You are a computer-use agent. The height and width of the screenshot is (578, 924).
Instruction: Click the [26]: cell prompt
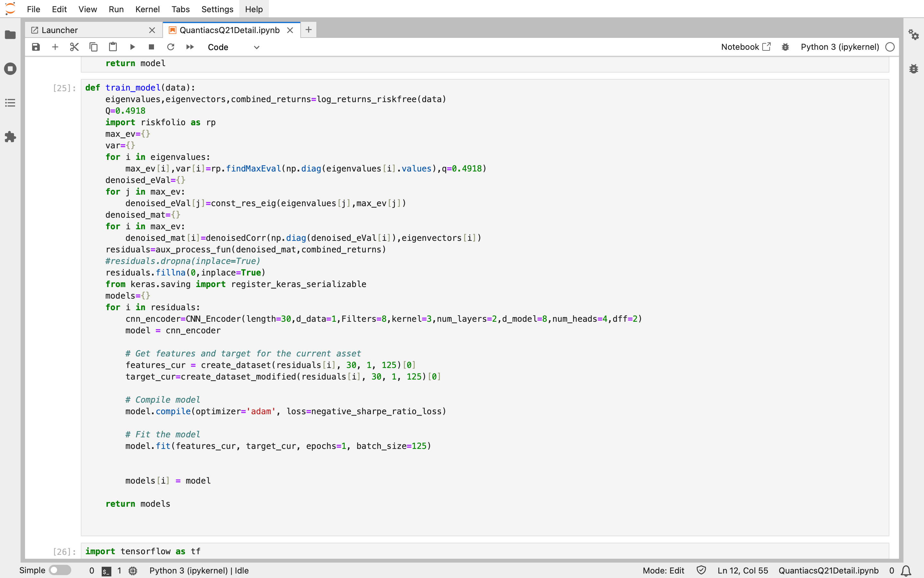point(64,552)
